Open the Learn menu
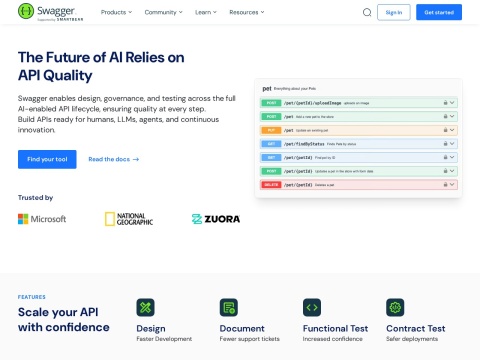Screen dimensions: 480x360 (x=206, y=12)
